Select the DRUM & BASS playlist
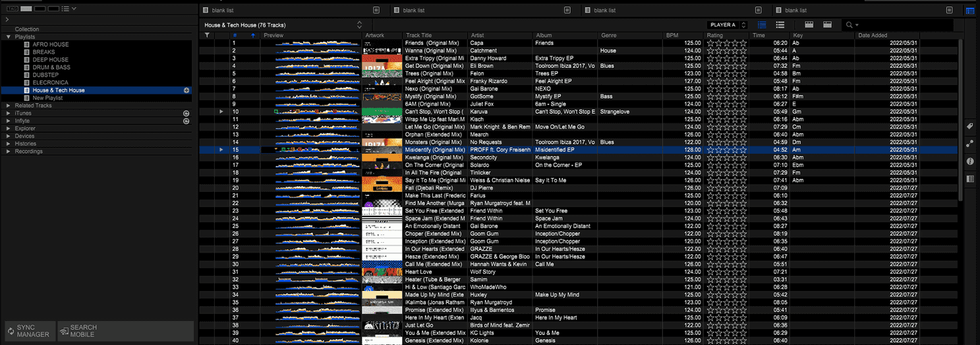 click(51, 67)
